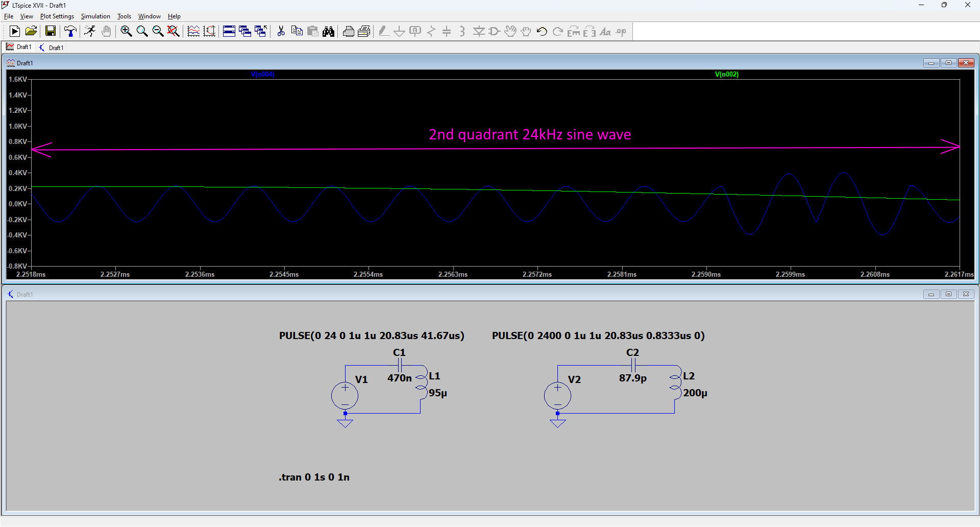Switch to the Draft1 waveform tab
Viewport: 980px width, 527px height.
(19, 47)
